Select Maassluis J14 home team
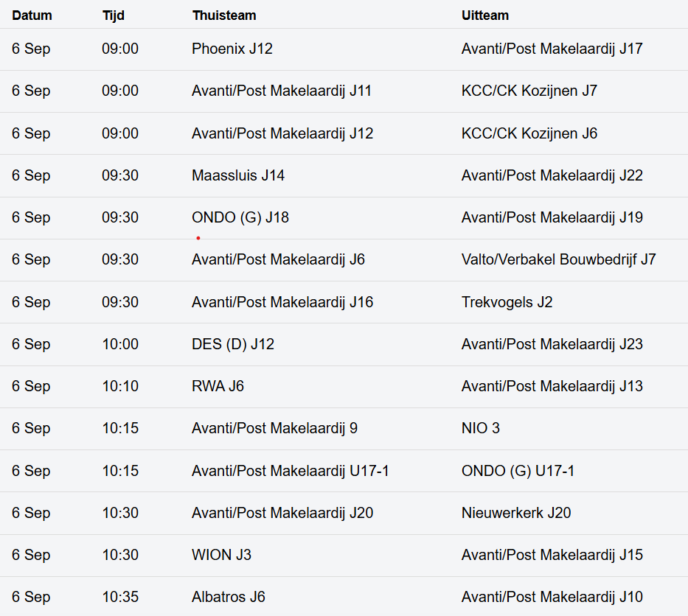This screenshot has width=688, height=616. pos(238,175)
